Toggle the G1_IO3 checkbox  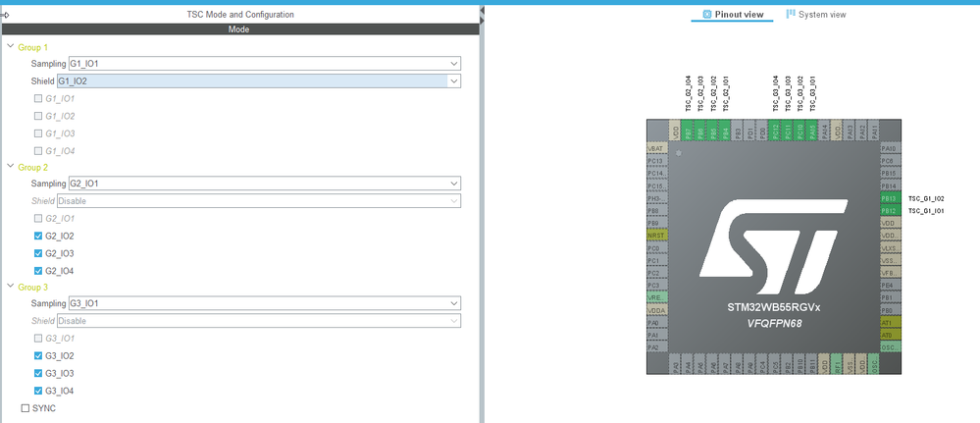(x=38, y=133)
